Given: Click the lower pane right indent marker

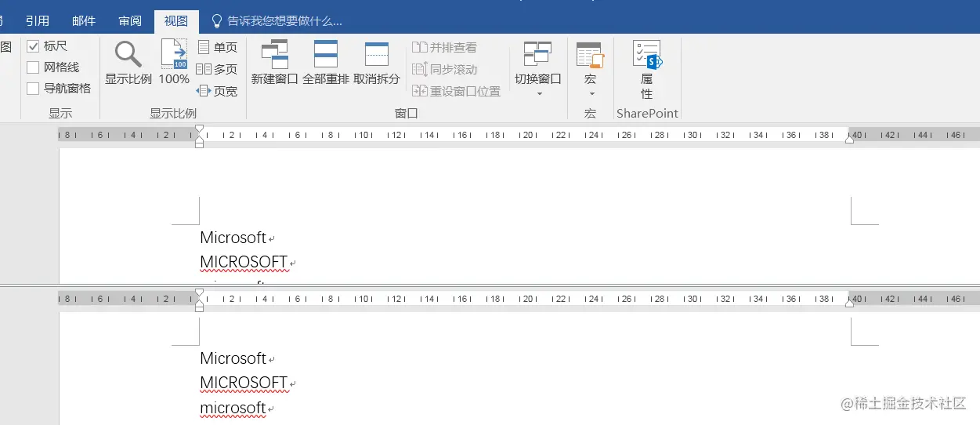Looking at the screenshot, I should tap(849, 303).
